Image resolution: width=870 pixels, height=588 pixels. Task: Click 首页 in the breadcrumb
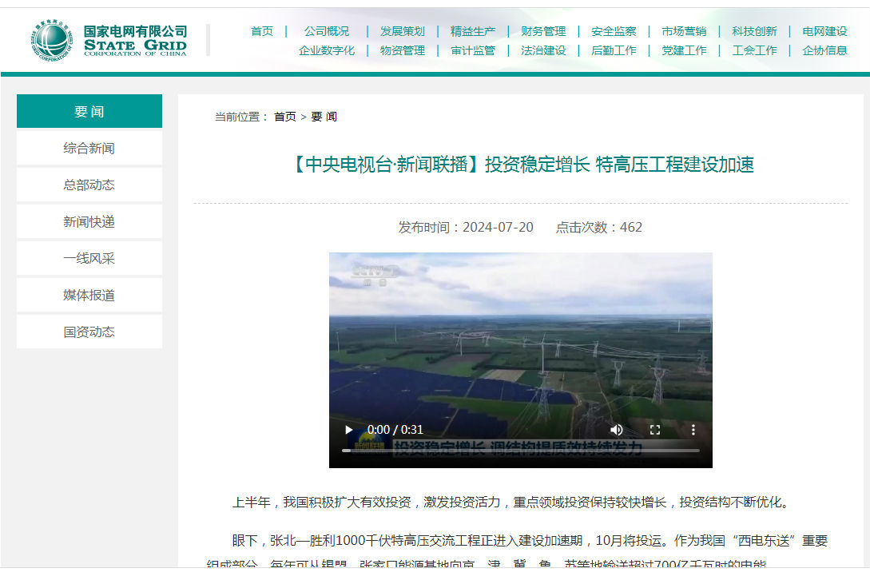pyautogui.click(x=284, y=117)
